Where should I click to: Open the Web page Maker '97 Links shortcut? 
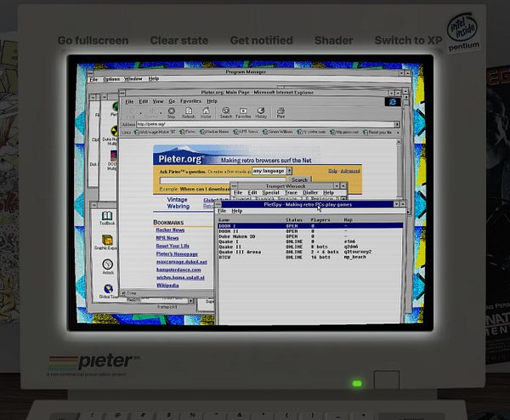pyautogui.click(x=155, y=132)
